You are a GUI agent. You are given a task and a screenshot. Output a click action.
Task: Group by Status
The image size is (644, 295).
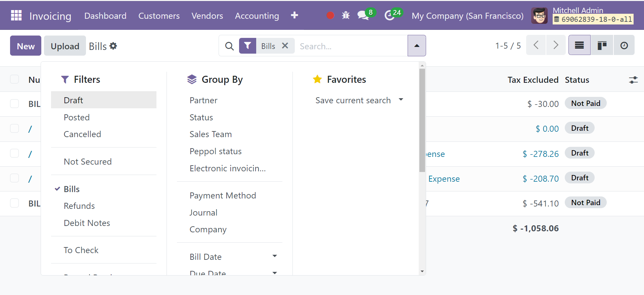(230, 117)
